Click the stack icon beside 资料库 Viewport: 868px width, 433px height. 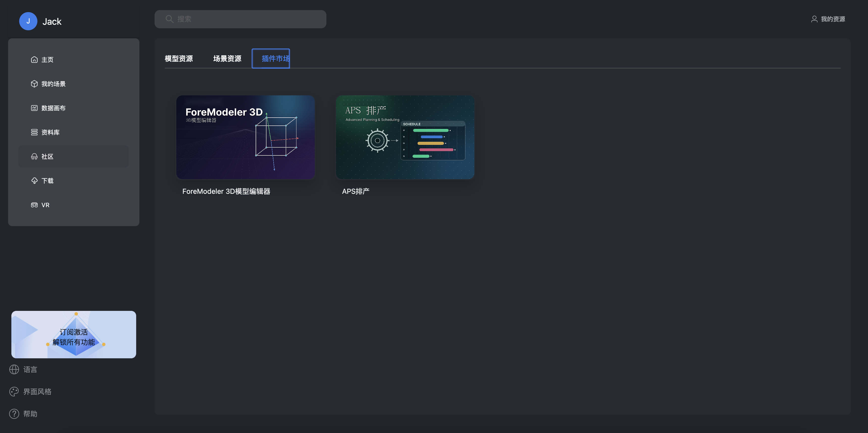(x=34, y=132)
